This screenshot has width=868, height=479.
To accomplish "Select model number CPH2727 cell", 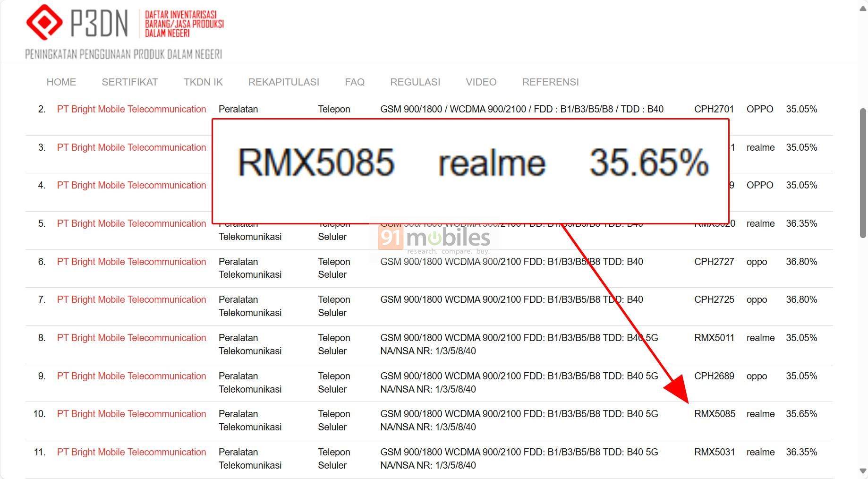I will [714, 262].
